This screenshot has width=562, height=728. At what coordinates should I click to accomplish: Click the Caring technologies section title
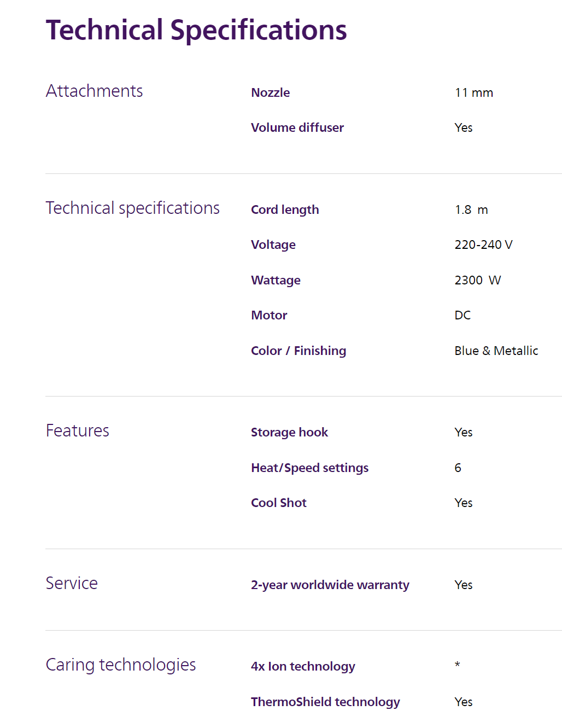(x=120, y=665)
